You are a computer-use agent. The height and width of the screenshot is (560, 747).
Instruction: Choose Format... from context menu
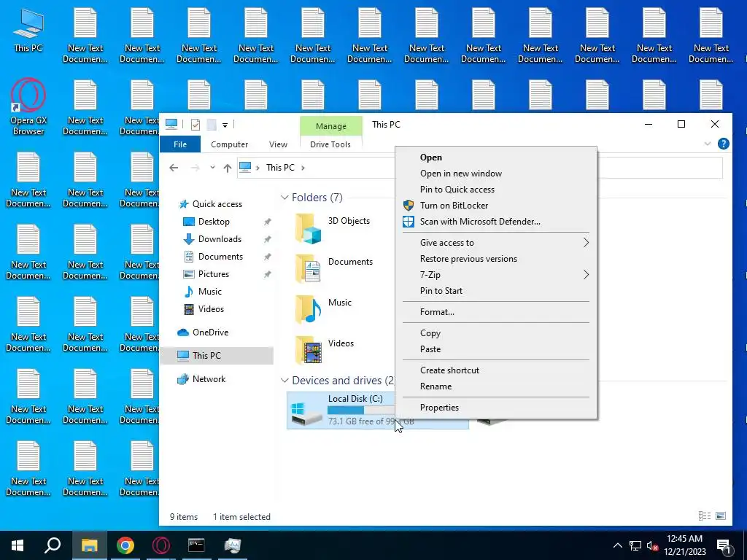coord(496,312)
